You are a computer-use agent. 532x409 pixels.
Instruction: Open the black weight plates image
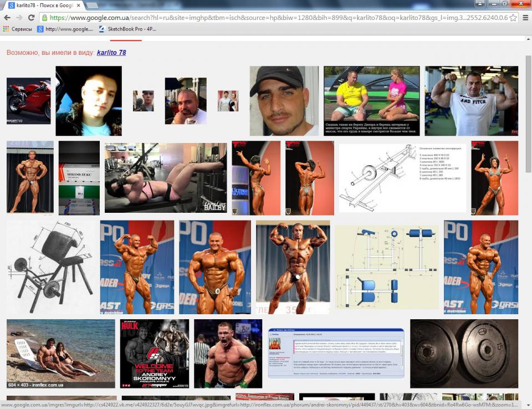pyautogui.click(x=464, y=353)
